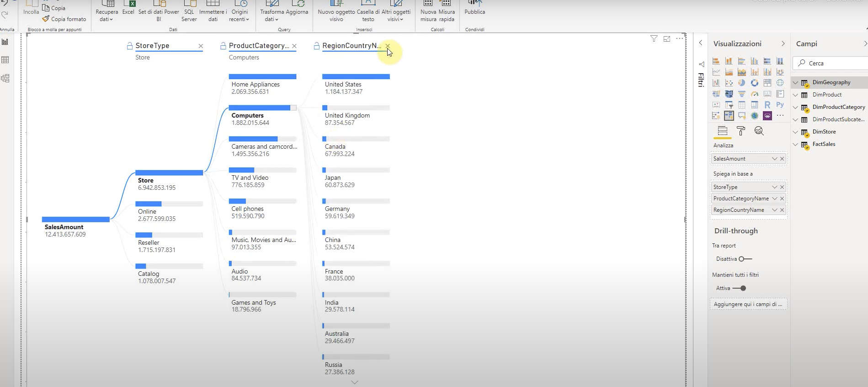Switch to the Data view sidebar icon
The image size is (868, 387).
5,60
